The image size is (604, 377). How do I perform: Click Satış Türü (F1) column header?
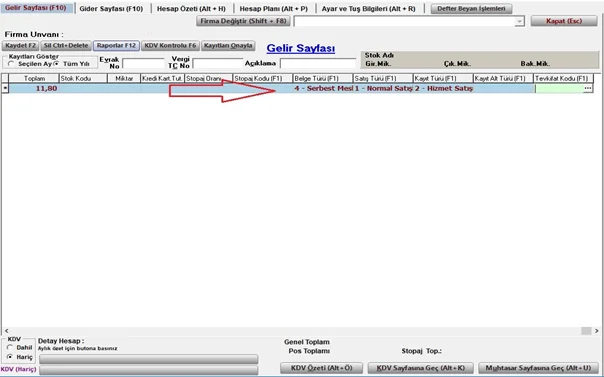383,78
